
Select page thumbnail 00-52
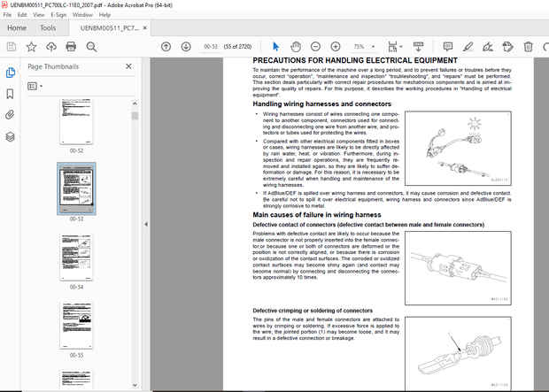click(x=76, y=121)
